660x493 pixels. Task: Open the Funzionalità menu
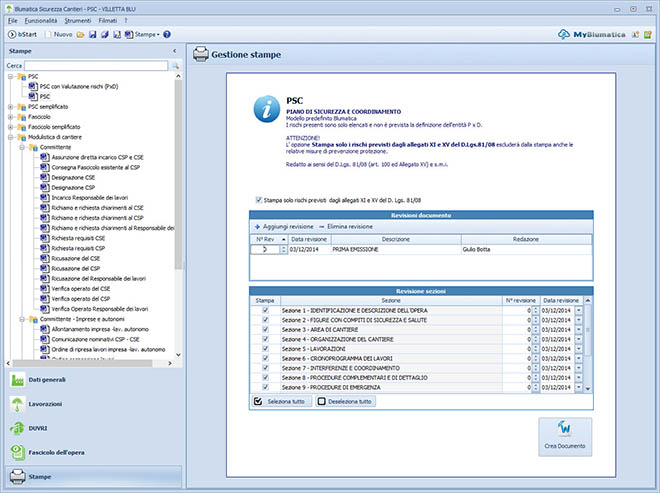pos(40,20)
